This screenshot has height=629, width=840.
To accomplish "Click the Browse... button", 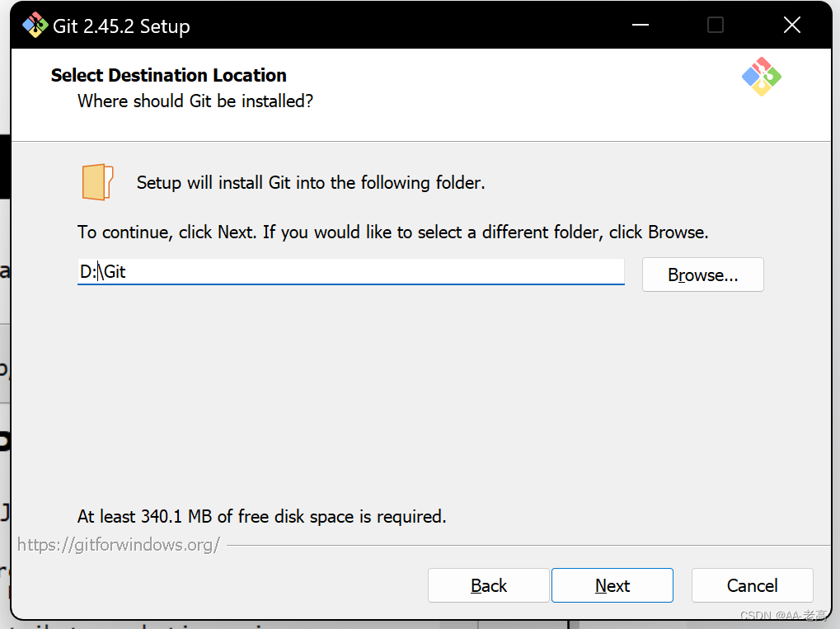I will tap(703, 275).
